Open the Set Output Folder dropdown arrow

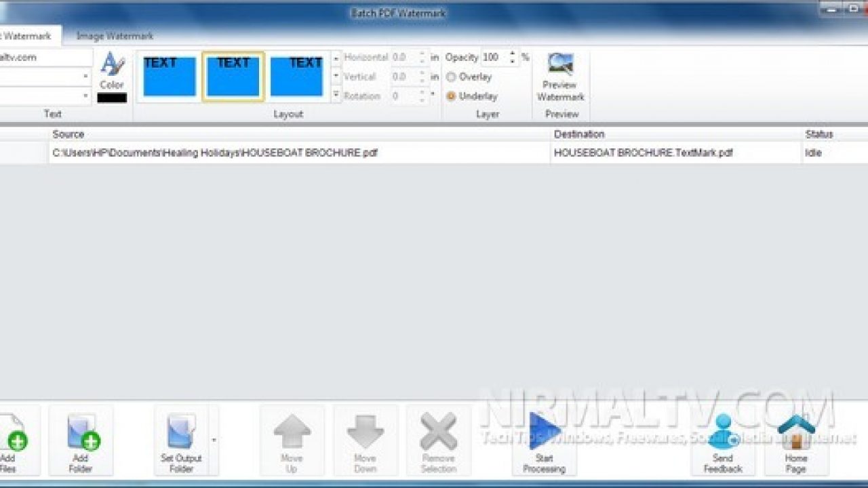[x=214, y=440]
